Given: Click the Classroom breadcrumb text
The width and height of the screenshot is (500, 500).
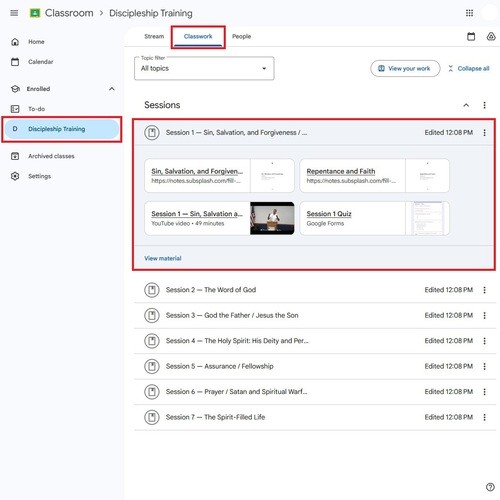Looking at the screenshot, I should pos(69,13).
